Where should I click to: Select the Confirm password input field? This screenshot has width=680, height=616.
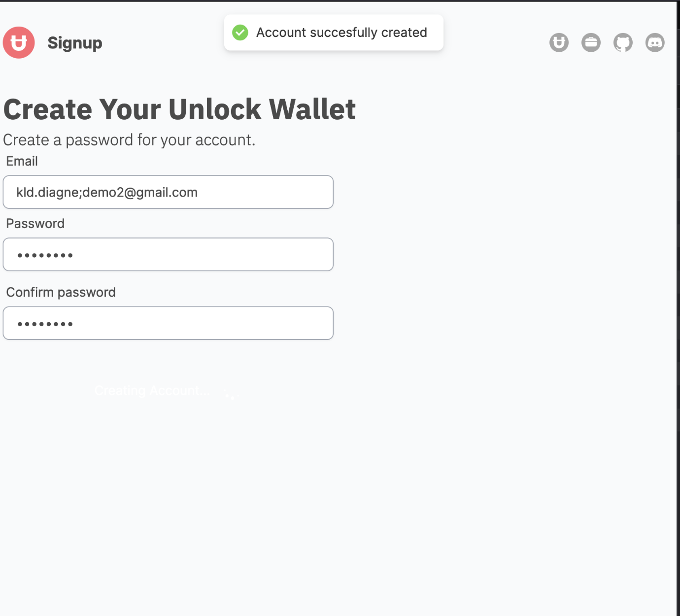click(168, 323)
